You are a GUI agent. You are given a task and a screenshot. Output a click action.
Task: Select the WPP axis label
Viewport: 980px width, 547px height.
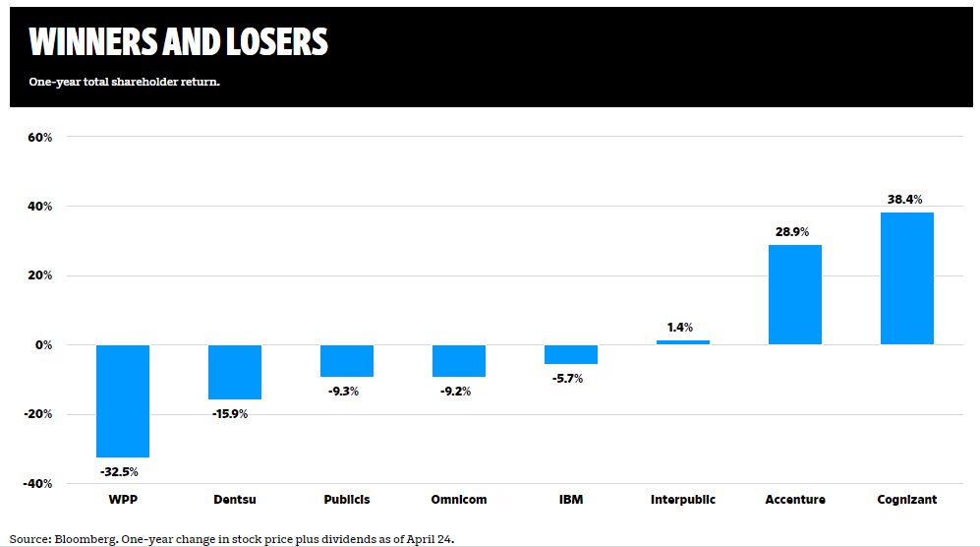click(123, 500)
